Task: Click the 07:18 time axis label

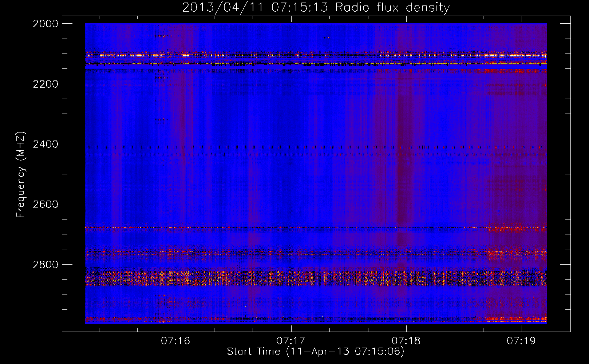Action: [x=406, y=341]
